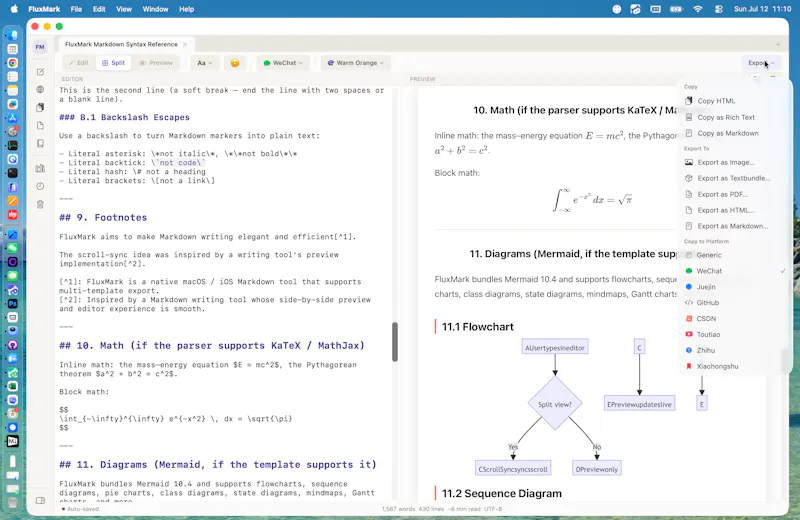This screenshot has height=520, width=800.
Task: Click the 'Split view?' diamond in flowchart preview
Action: pos(555,404)
